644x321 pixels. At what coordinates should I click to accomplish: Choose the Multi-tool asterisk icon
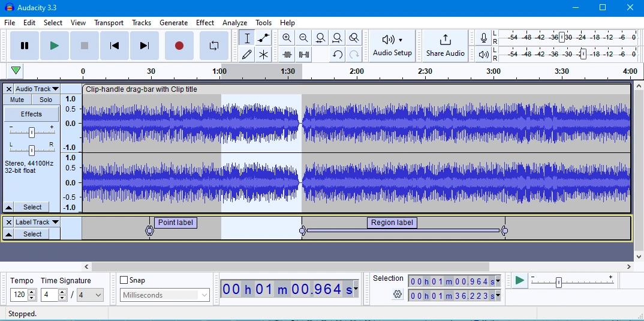(263, 55)
